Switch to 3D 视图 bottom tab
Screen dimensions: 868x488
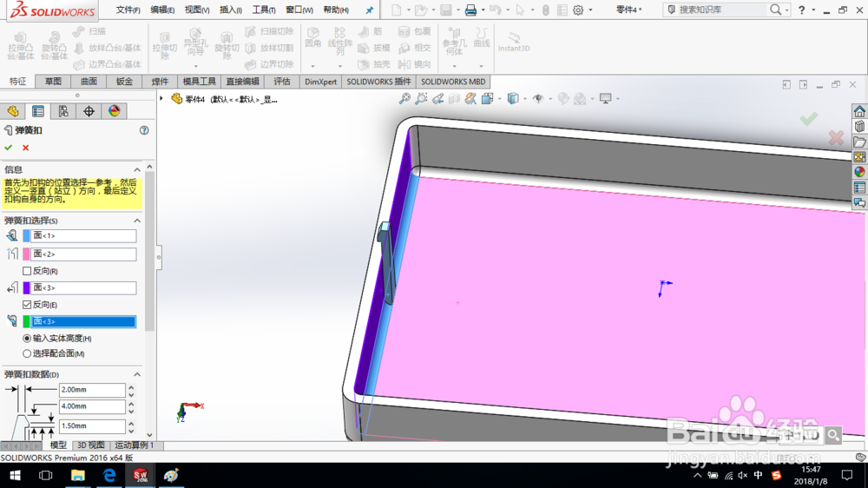click(x=91, y=445)
